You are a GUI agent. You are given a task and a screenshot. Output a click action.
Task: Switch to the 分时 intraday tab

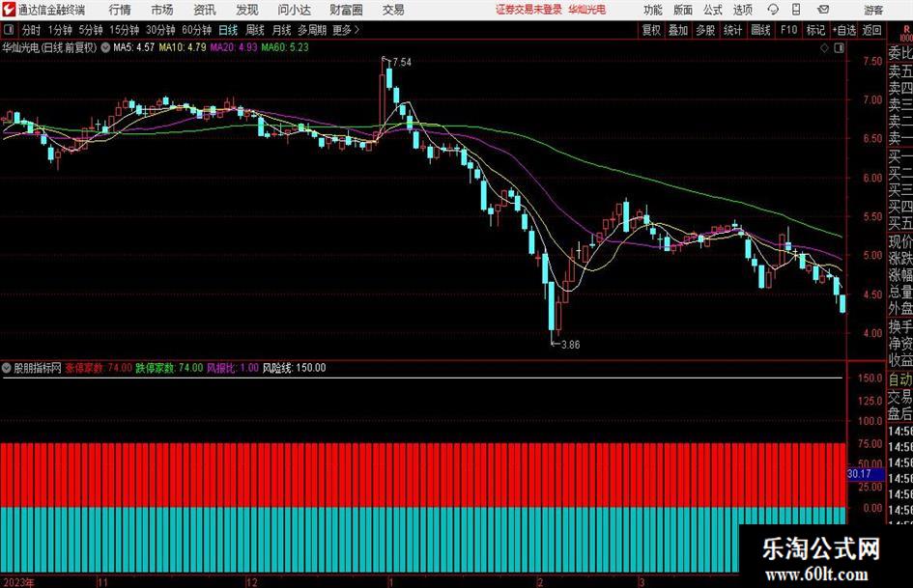coord(32,30)
